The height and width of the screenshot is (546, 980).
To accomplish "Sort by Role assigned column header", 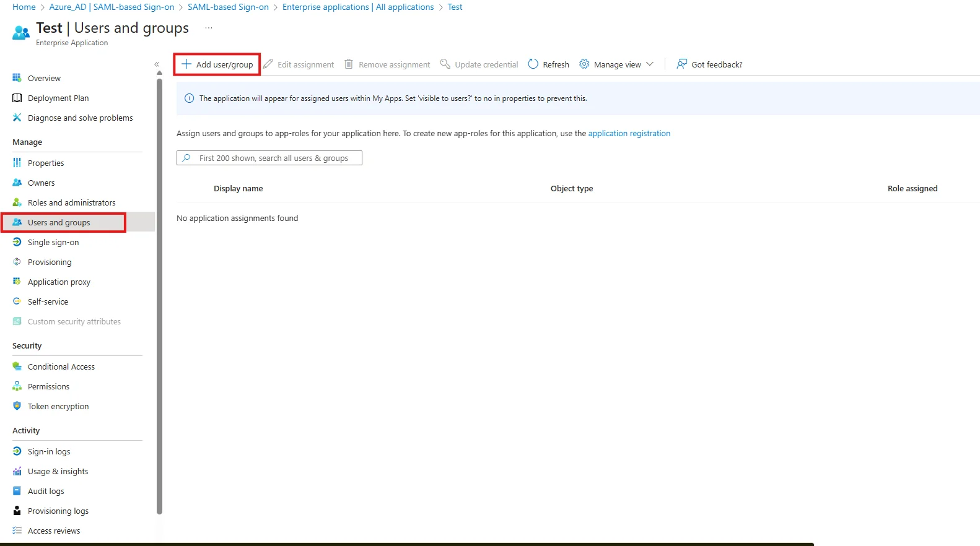I will (x=912, y=188).
